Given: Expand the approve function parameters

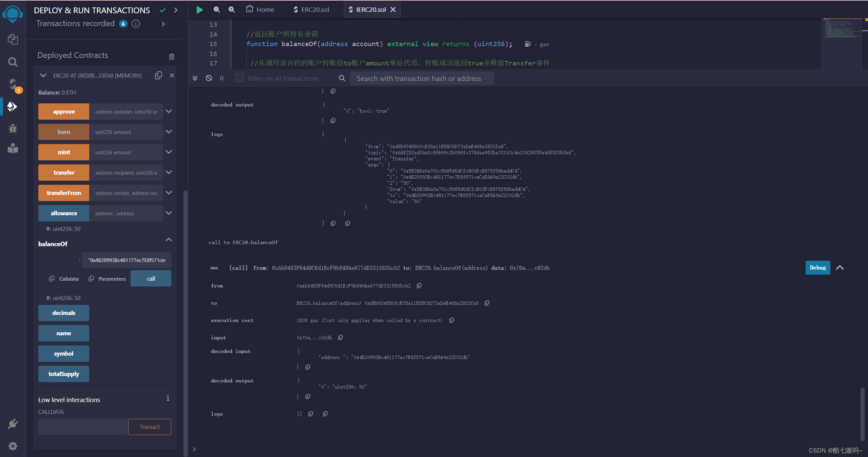Looking at the screenshot, I should 169,111.
